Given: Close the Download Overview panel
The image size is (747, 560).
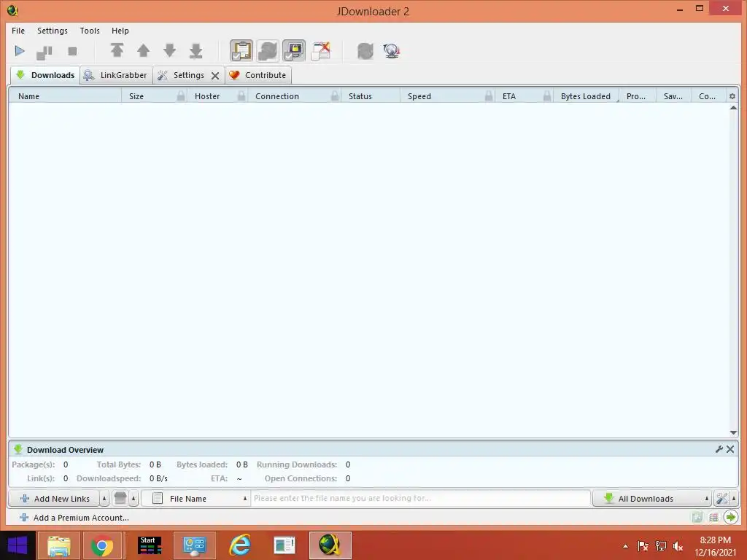Looking at the screenshot, I should (730, 449).
